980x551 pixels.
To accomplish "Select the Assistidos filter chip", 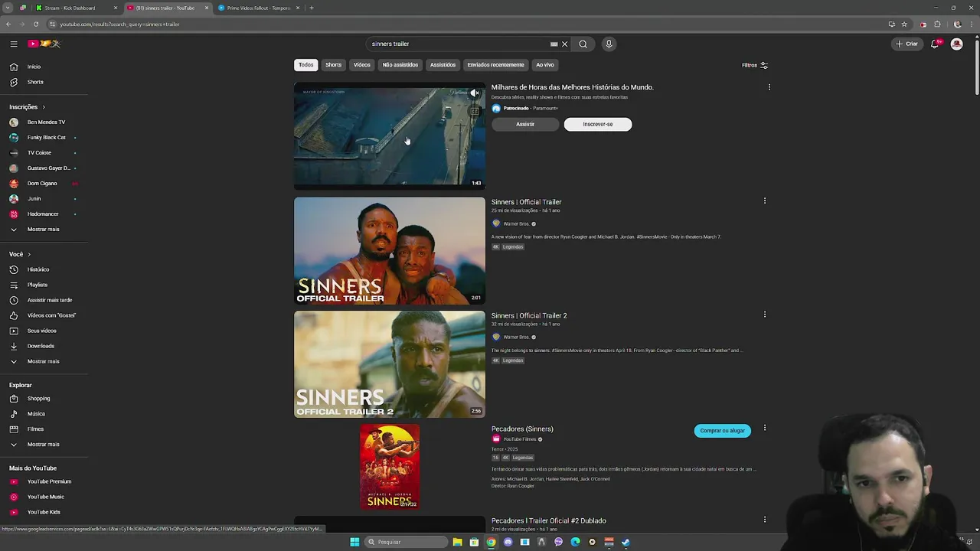I will click(443, 65).
